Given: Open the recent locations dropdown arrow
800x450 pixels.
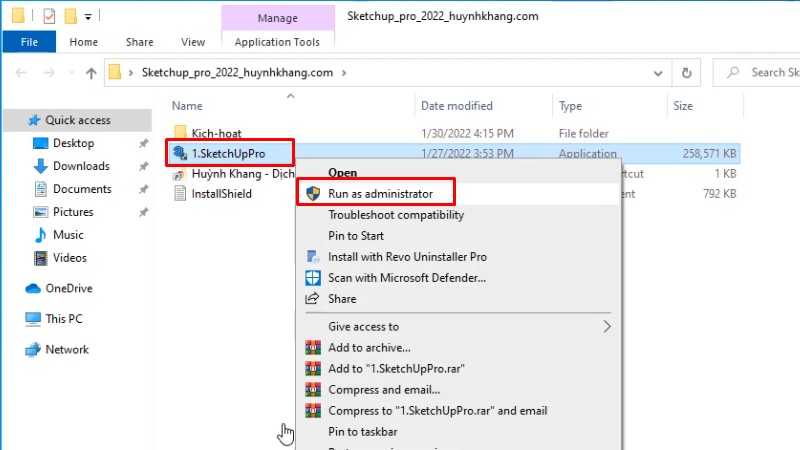Looking at the screenshot, I should coord(68,72).
